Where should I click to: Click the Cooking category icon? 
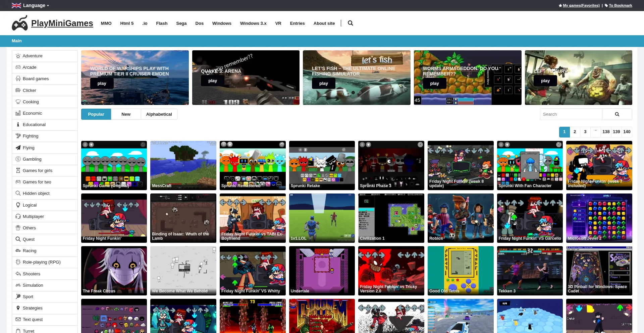[18, 102]
